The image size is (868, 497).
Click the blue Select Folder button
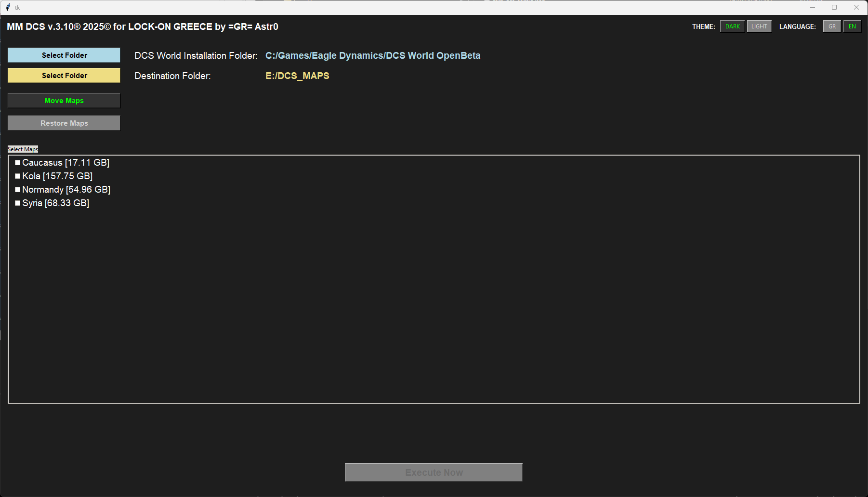click(x=64, y=55)
